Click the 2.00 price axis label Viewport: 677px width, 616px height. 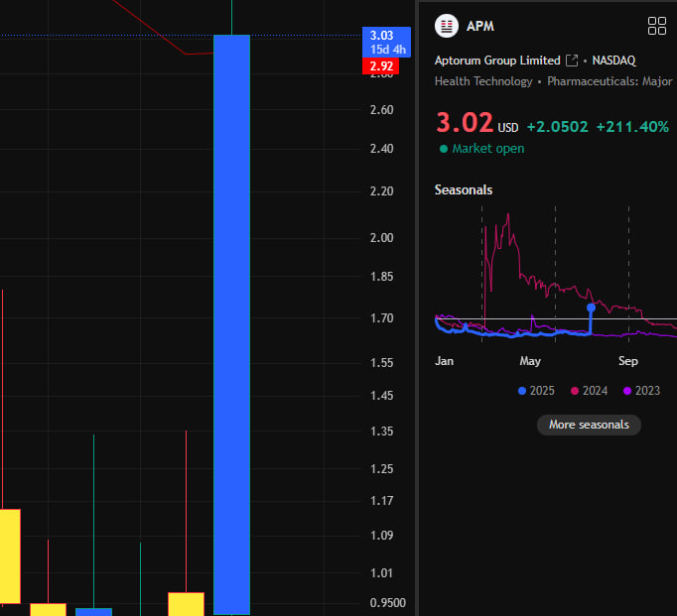tap(381, 238)
